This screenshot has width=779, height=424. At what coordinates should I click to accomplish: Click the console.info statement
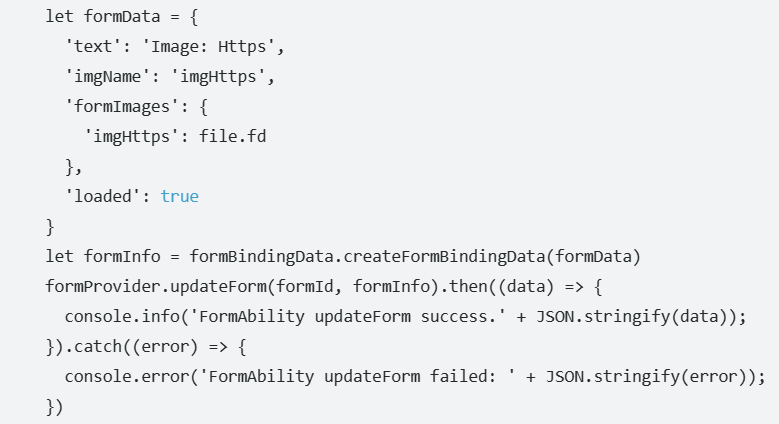[405, 317]
